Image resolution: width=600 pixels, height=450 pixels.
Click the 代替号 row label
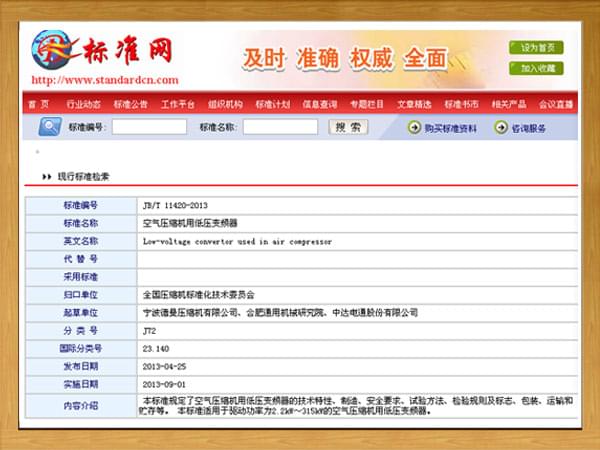coord(81,259)
